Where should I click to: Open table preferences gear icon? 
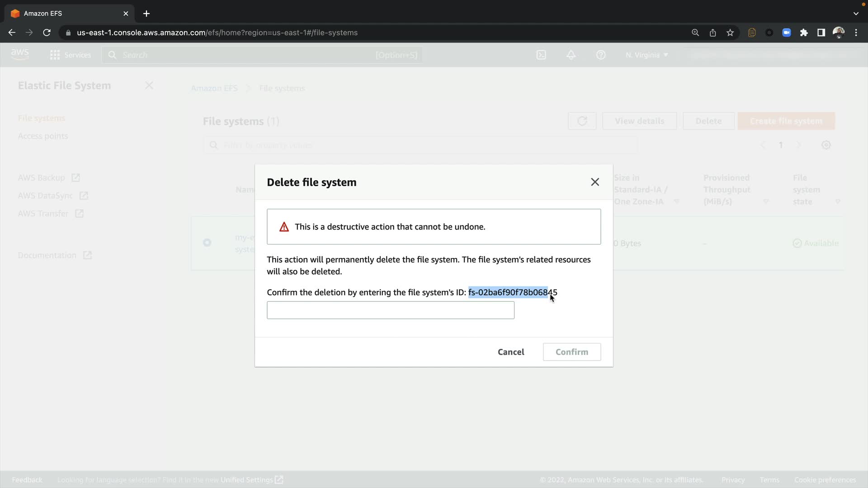click(x=826, y=145)
